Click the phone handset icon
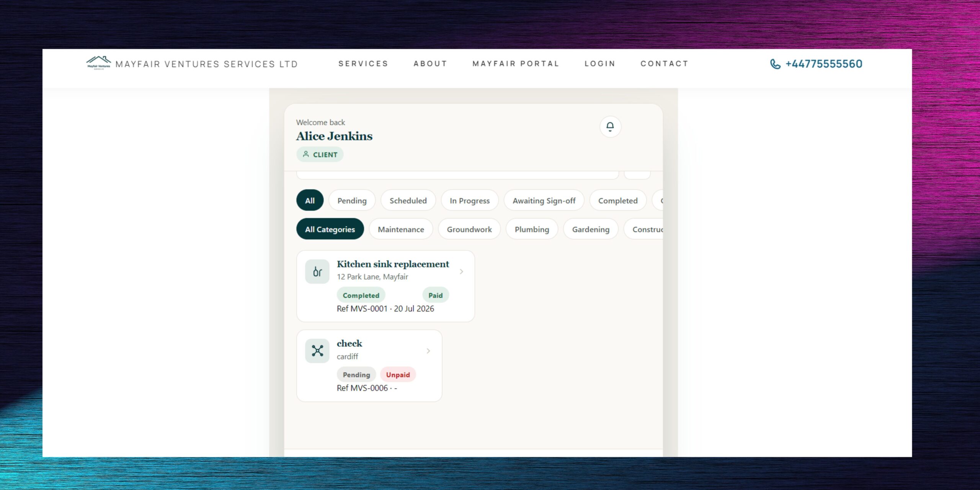980x490 pixels. click(x=775, y=64)
